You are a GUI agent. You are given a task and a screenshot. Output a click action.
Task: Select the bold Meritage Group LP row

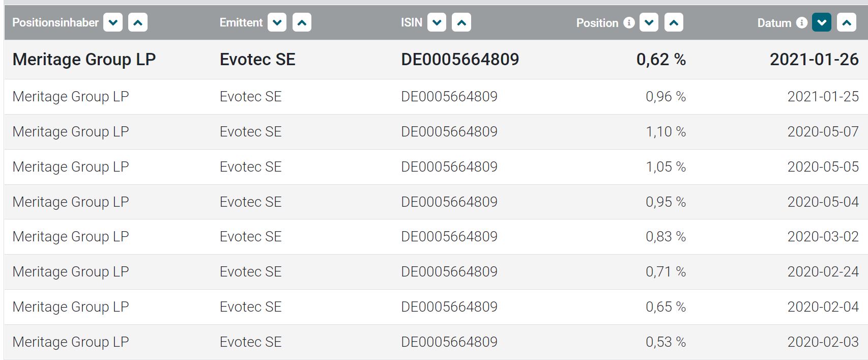click(x=84, y=60)
